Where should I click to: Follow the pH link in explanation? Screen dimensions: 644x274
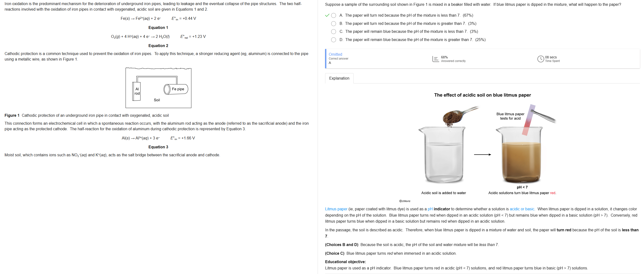[x=430, y=209]
